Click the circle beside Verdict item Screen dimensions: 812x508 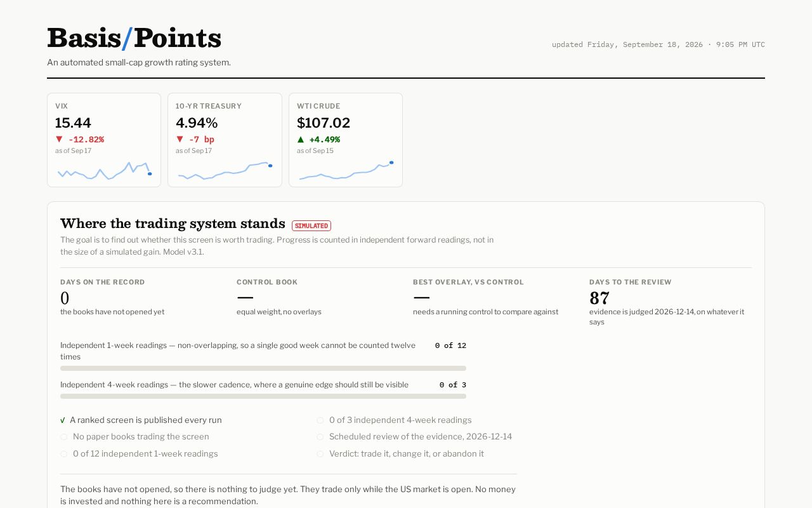[320, 454]
